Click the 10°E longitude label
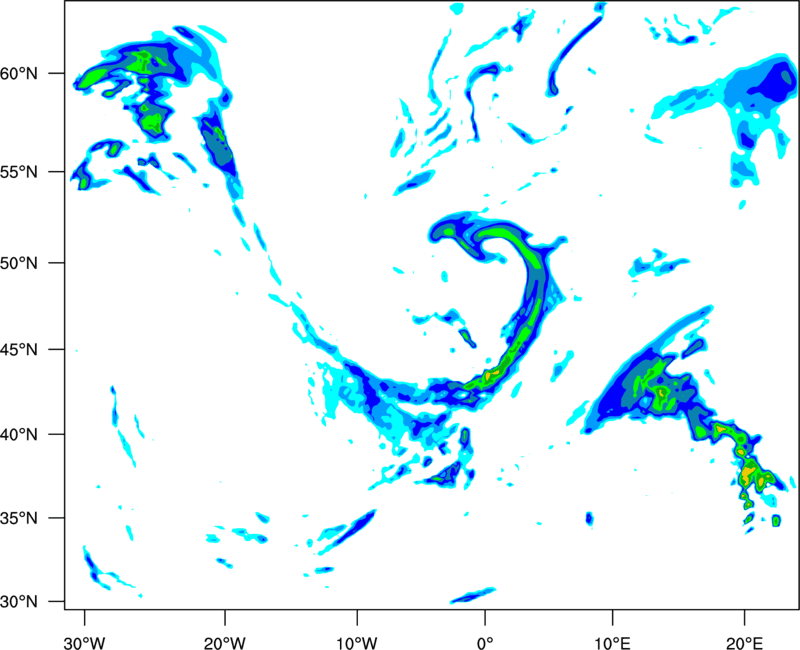The width and height of the screenshot is (800, 650). (x=612, y=643)
